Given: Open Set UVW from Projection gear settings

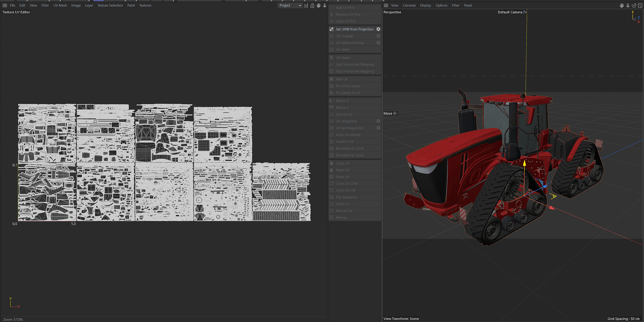Looking at the screenshot, I should 378,29.
